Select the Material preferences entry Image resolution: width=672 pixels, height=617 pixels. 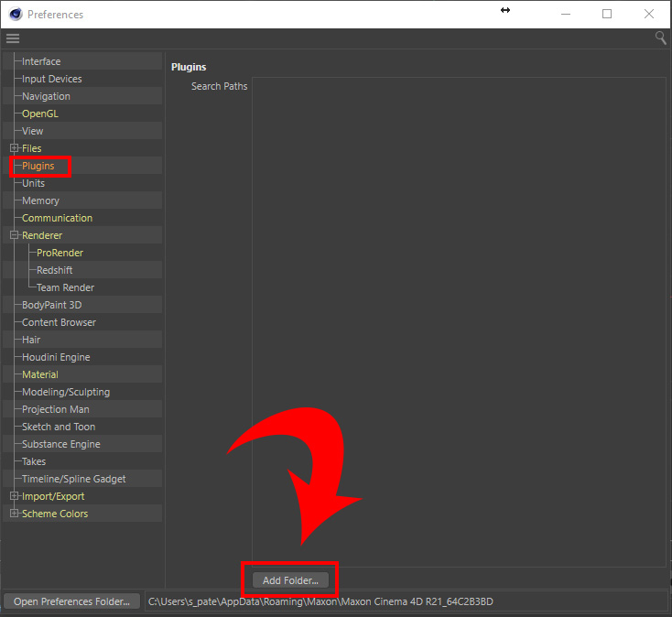pyautogui.click(x=40, y=374)
